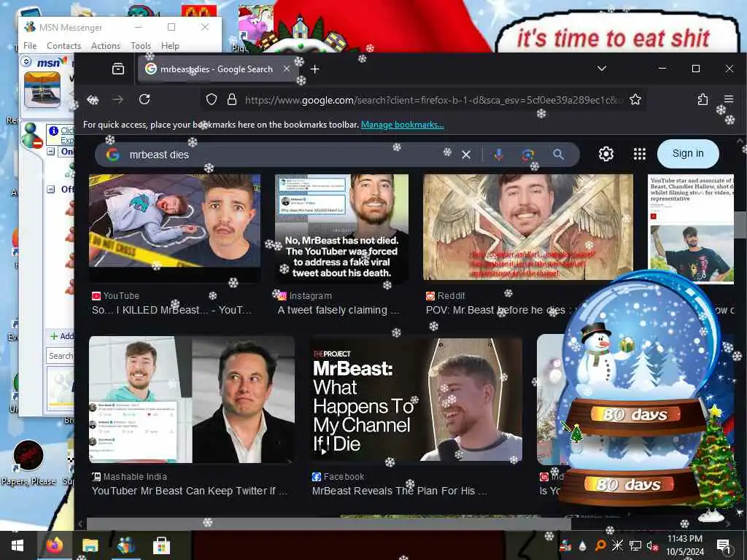This screenshot has height=560, width=747.
Task: Click the Messenger Search field
Action: pyautogui.click(x=61, y=356)
